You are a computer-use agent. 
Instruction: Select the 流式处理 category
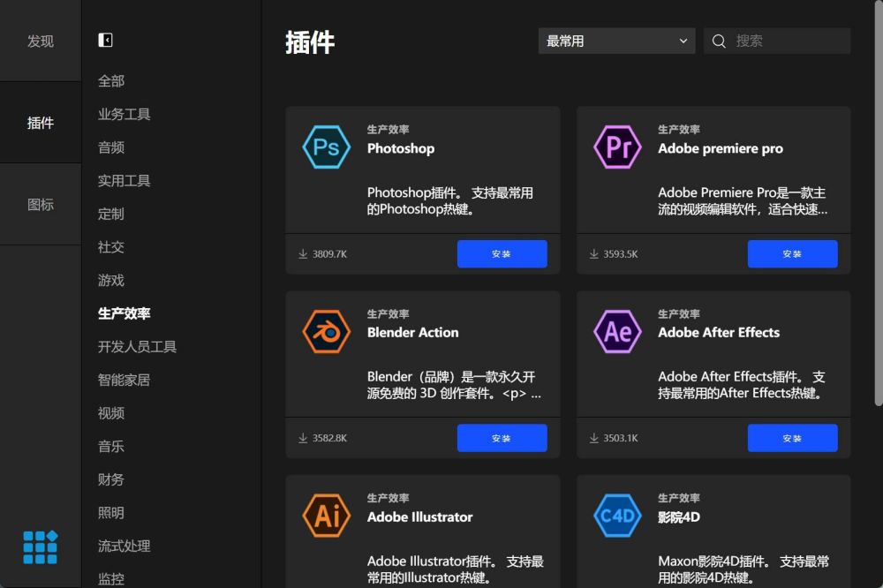[x=124, y=547]
